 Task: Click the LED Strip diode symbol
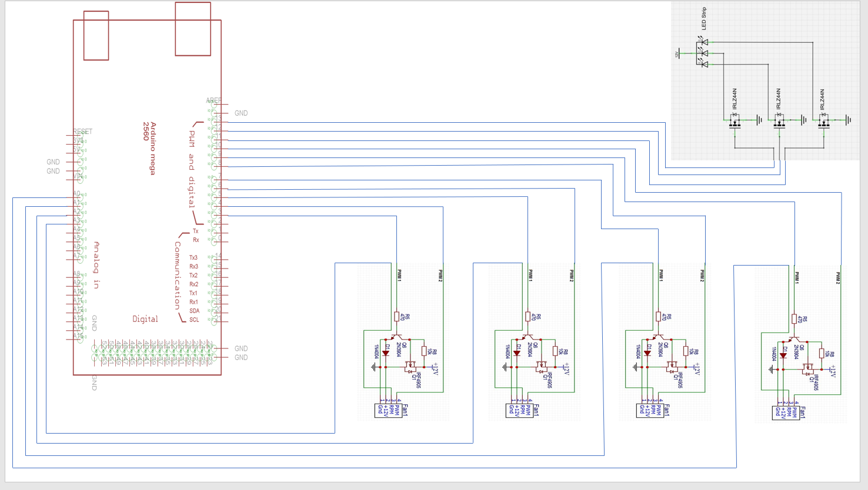(x=703, y=53)
